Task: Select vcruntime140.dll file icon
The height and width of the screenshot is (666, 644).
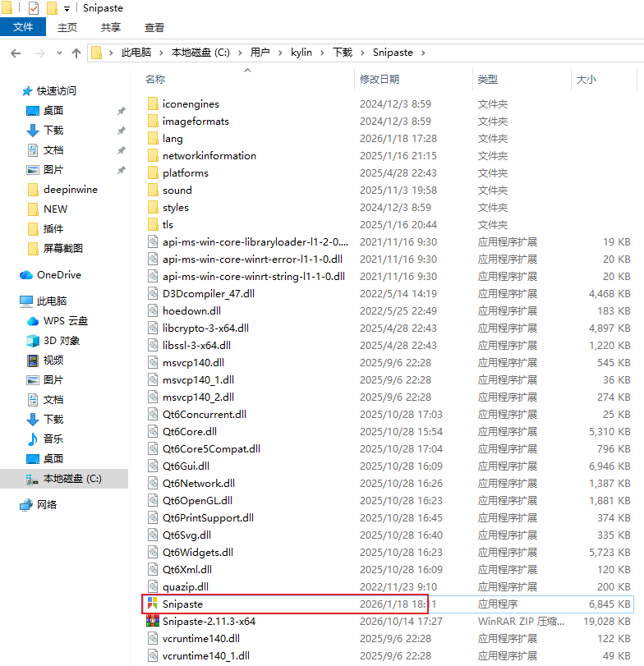Action: [153, 638]
